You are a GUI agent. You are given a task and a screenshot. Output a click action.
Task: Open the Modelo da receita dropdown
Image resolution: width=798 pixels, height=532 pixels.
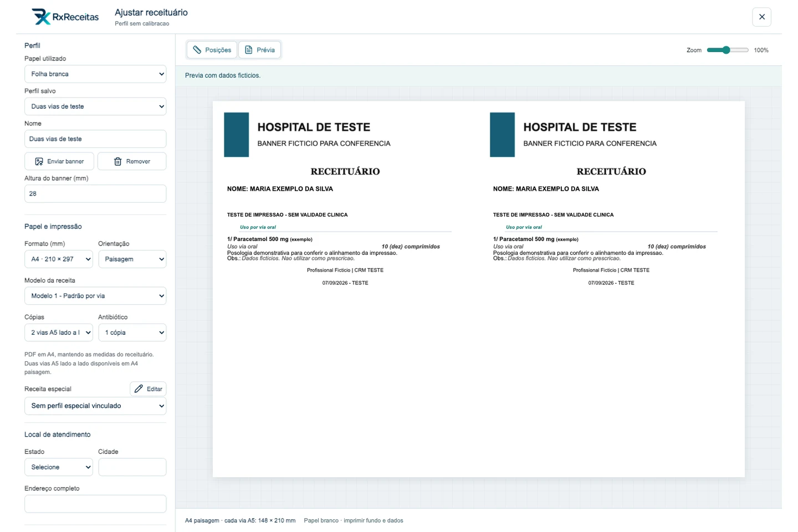tap(95, 296)
